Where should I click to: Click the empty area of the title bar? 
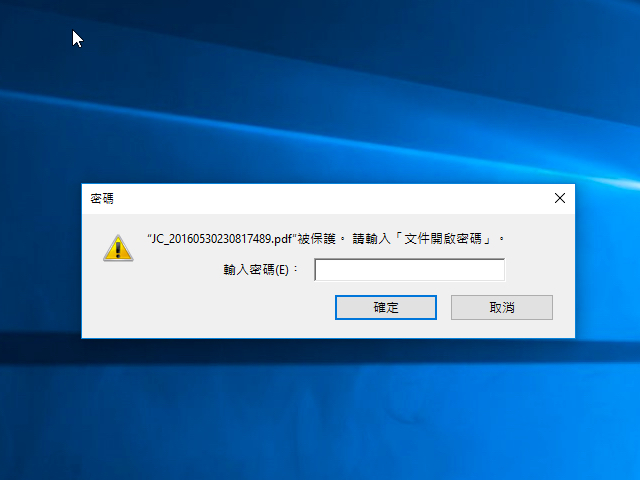(x=327, y=199)
